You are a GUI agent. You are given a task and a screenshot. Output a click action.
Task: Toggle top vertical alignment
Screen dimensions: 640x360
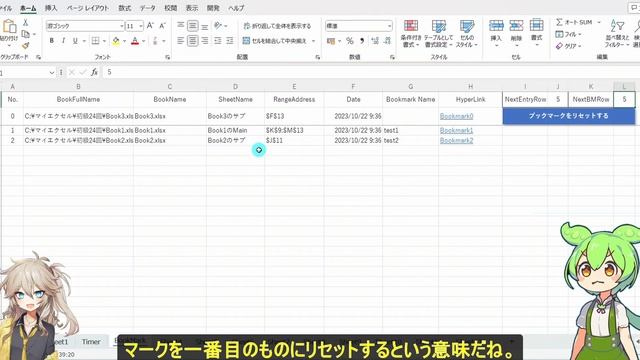pyautogui.click(x=180, y=26)
